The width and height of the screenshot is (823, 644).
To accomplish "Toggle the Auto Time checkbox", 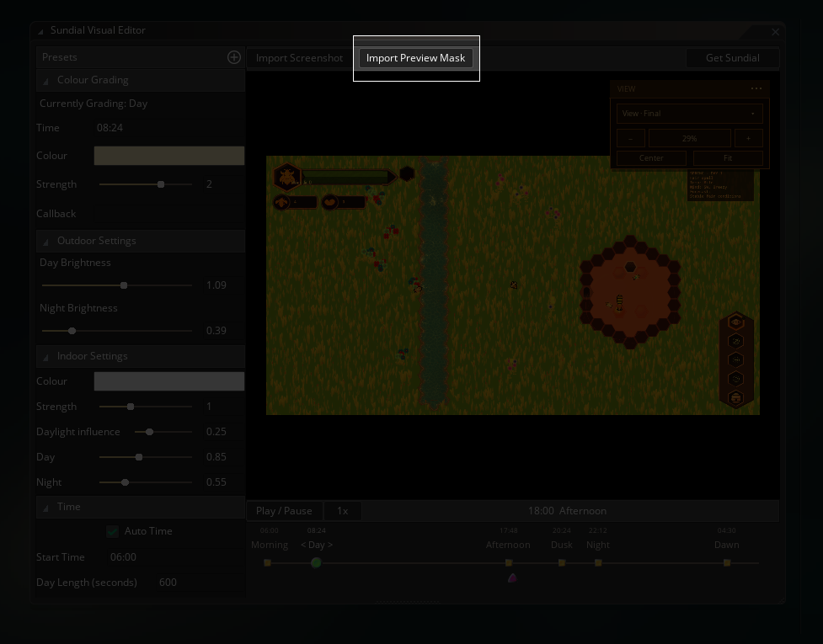I will pyautogui.click(x=112, y=531).
